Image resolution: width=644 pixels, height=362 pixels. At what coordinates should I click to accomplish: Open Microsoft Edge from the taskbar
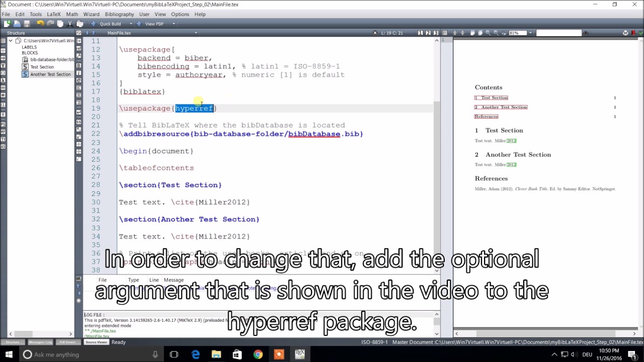point(196,354)
